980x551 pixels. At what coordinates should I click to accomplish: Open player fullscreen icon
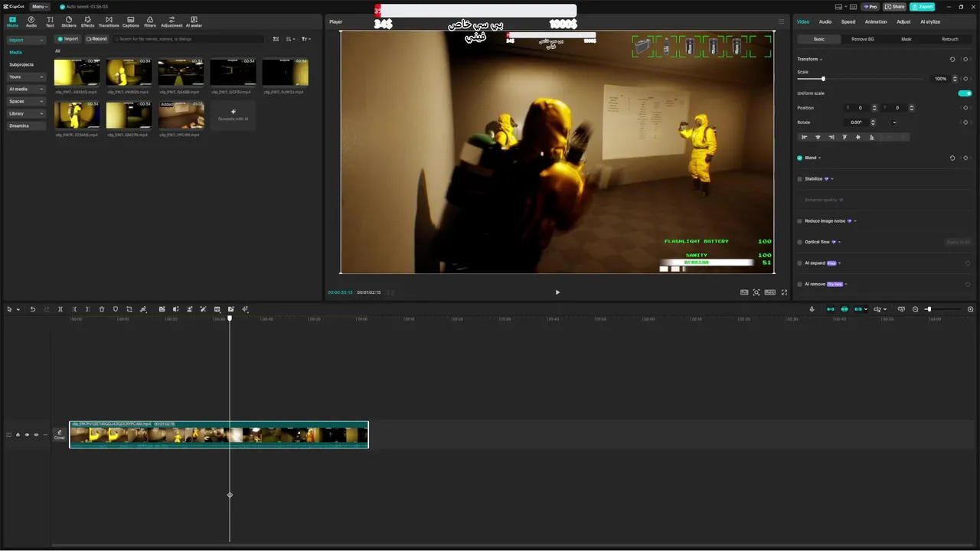(784, 292)
